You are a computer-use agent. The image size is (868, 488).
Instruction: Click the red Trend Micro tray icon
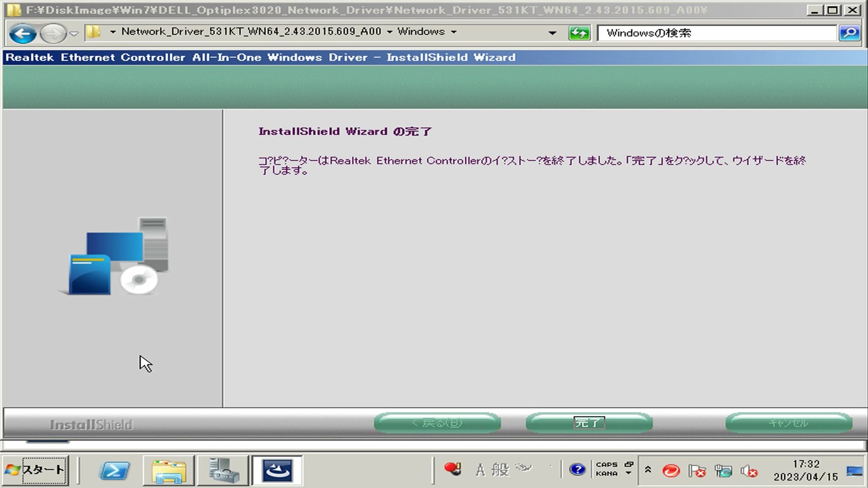click(671, 471)
